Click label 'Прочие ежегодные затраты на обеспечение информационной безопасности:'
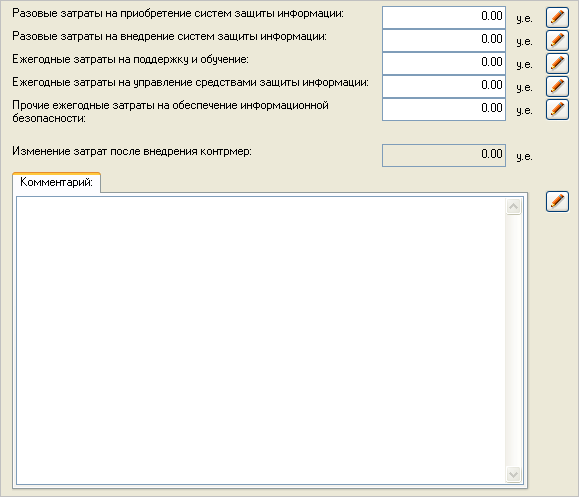The image size is (579, 497). [x=170, y=112]
